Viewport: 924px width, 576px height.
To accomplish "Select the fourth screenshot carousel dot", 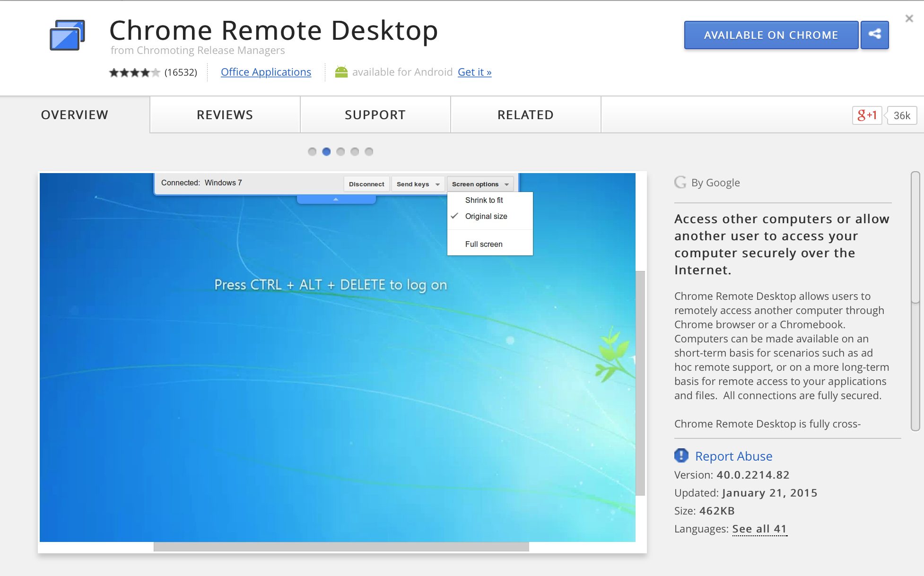I will (x=355, y=151).
